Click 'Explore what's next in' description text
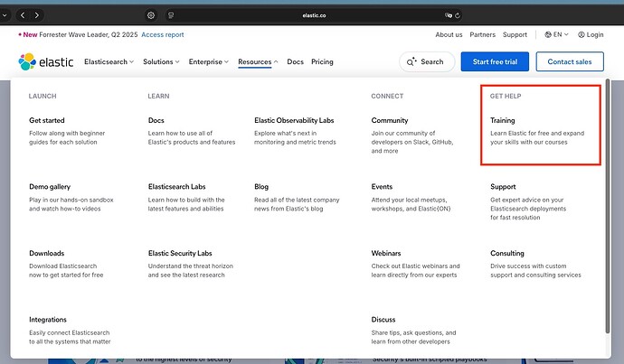This screenshot has height=364, width=624. pos(286,133)
